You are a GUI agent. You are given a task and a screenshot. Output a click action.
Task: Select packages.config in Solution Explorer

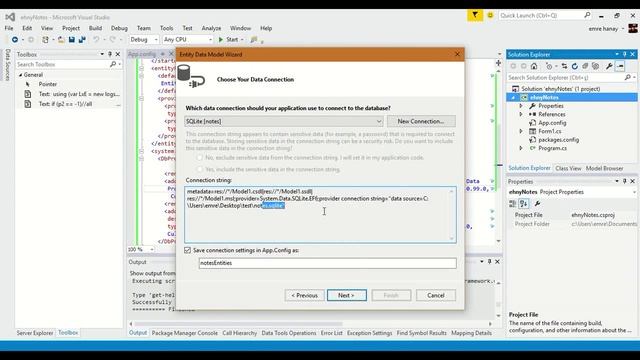click(x=558, y=140)
